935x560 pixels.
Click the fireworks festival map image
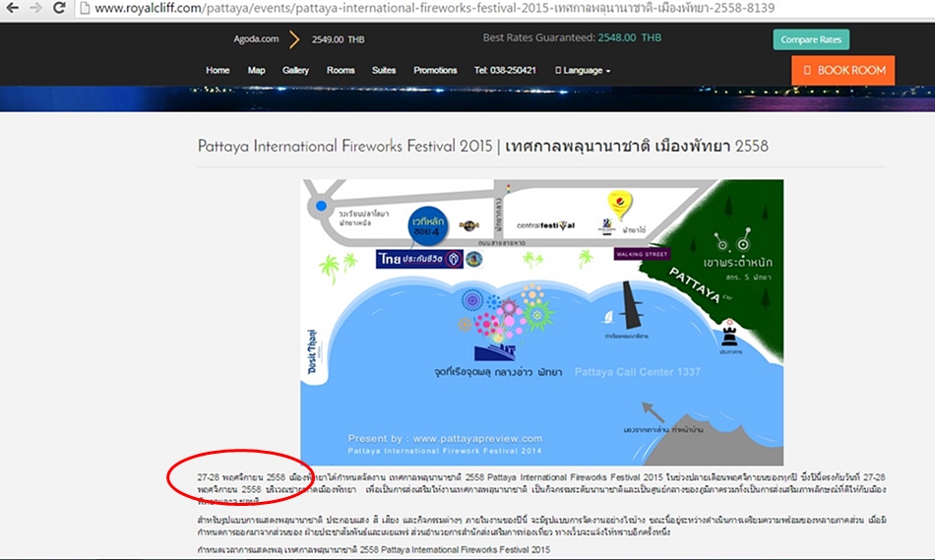(x=542, y=323)
